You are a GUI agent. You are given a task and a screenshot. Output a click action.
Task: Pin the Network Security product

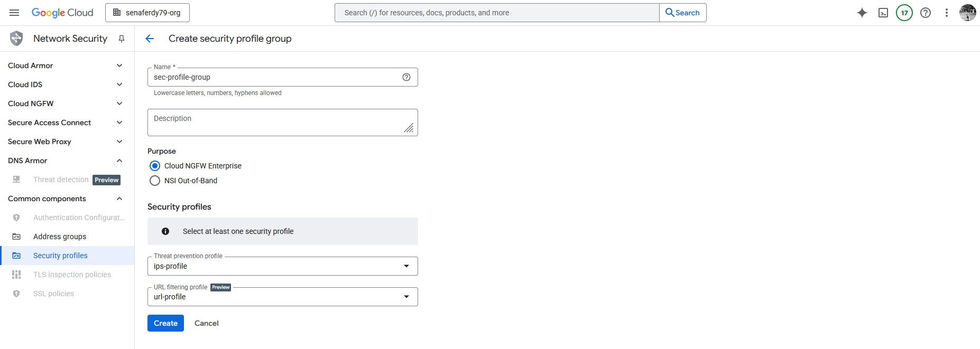[122, 39]
